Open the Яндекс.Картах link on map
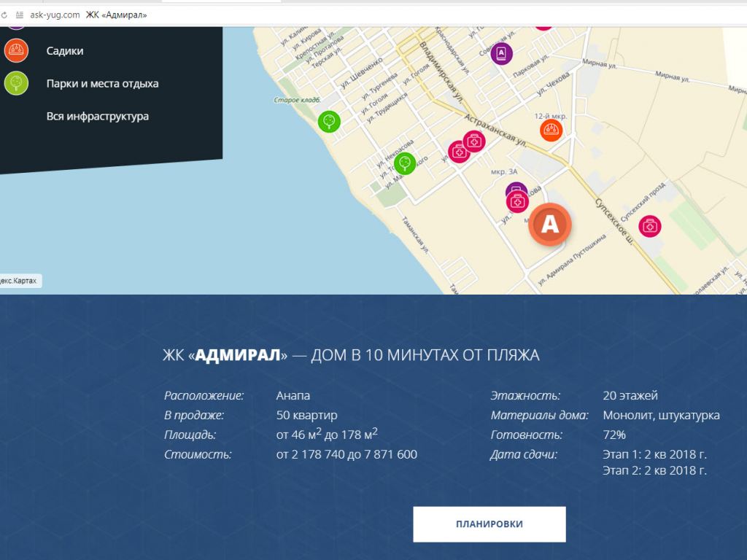Viewport: 747px width, 560px height. coord(20,281)
